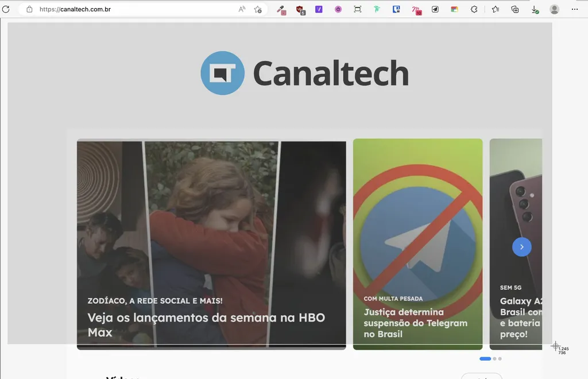Open the Collections icon
588x379 pixels.
pos(515,9)
